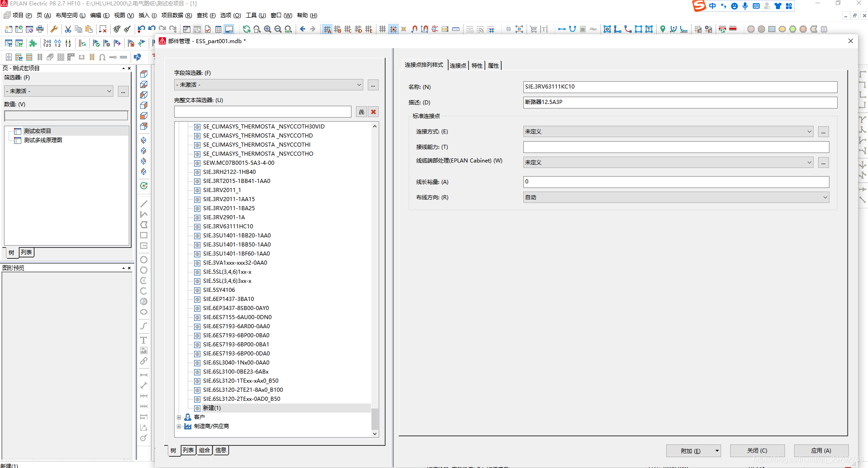868x468 pixels.
Task: Click the 线长裕量 input field
Action: [676, 182]
